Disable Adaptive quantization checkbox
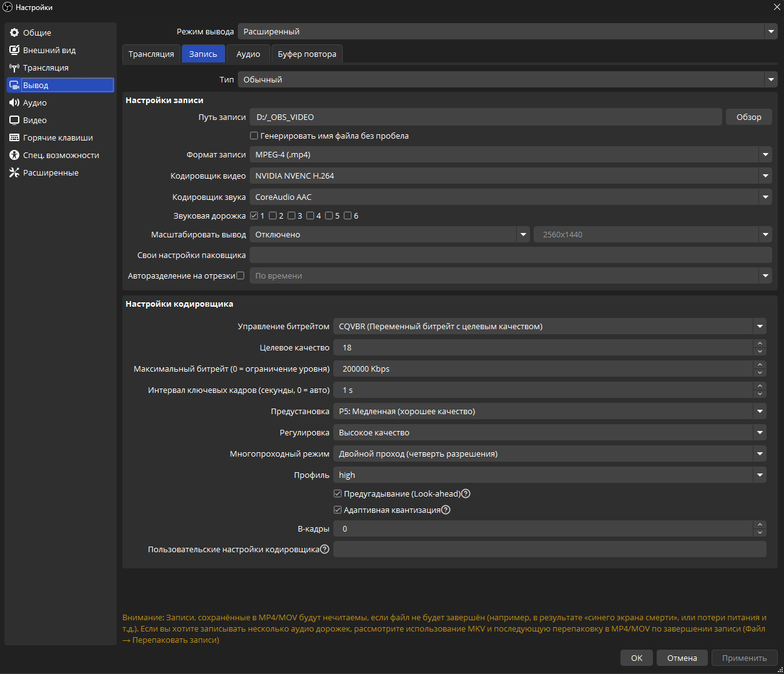 pos(338,510)
